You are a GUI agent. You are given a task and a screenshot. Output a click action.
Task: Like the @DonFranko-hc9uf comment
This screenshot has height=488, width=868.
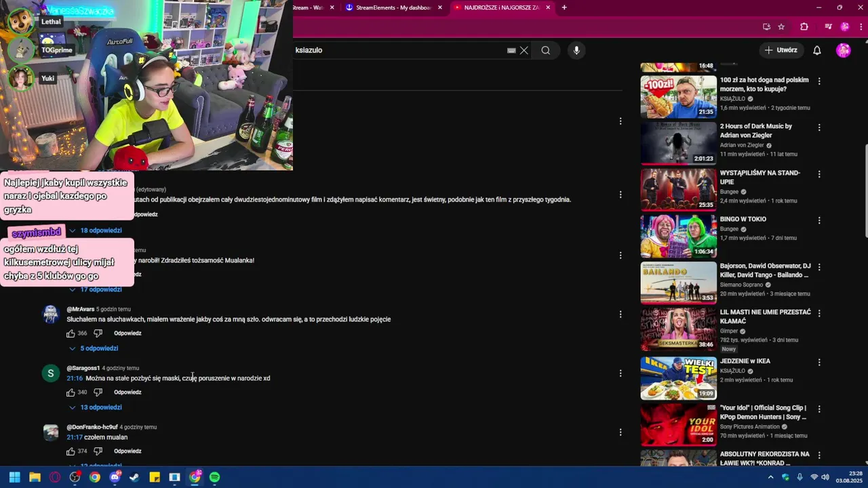pyautogui.click(x=71, y=451)
